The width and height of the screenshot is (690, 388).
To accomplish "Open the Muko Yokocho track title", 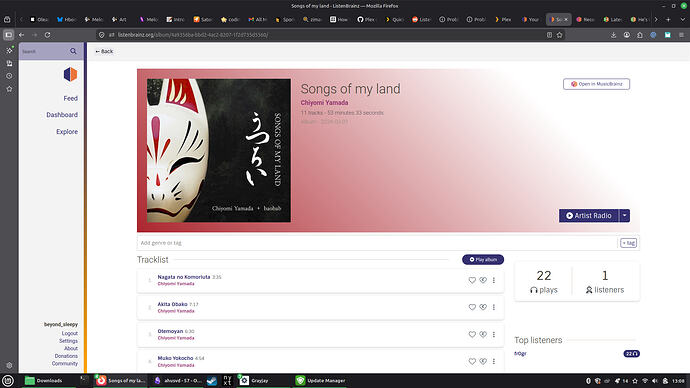I will point(175,358).
